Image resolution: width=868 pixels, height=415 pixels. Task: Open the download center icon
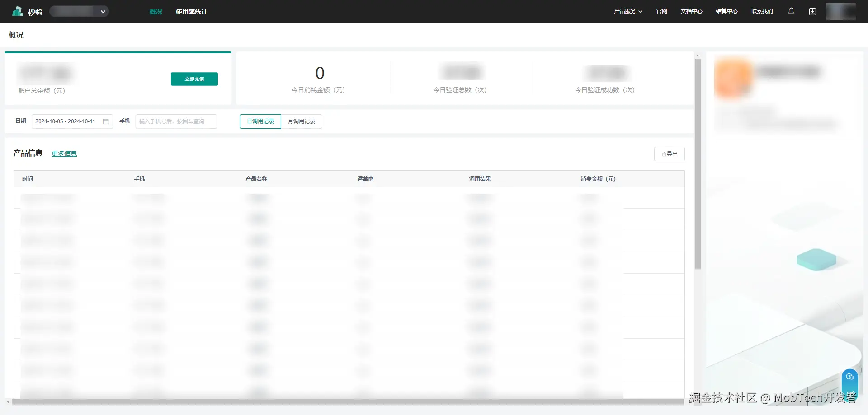coord(812,12)
